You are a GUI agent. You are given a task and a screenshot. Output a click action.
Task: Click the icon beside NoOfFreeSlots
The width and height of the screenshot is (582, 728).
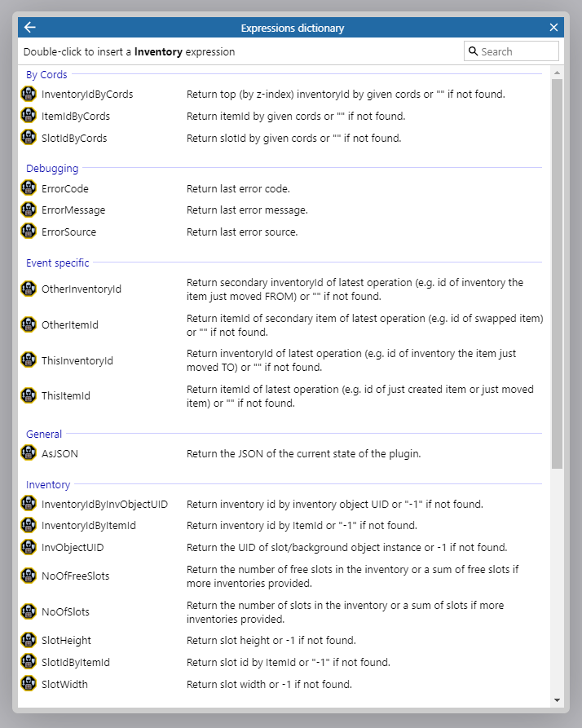pos(29,576)
